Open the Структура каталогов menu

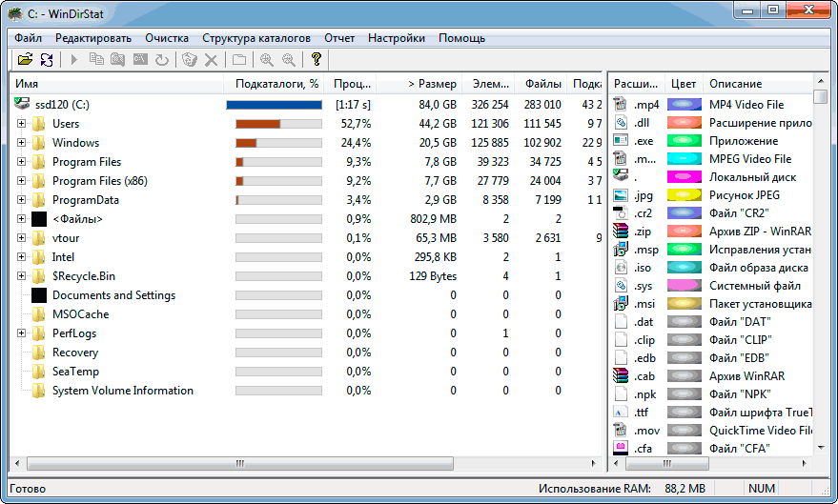point(255,38)
